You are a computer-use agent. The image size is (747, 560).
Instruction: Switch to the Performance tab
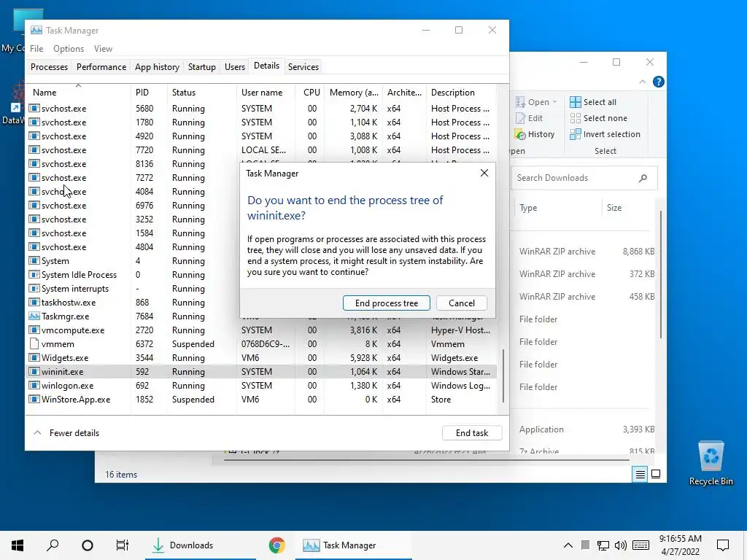(x=101, y=66)
